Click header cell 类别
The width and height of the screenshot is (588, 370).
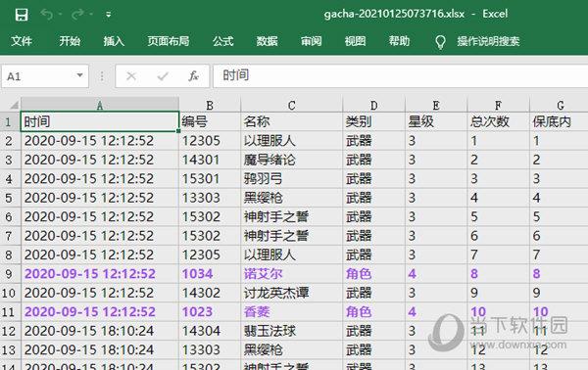pos(374,121)
